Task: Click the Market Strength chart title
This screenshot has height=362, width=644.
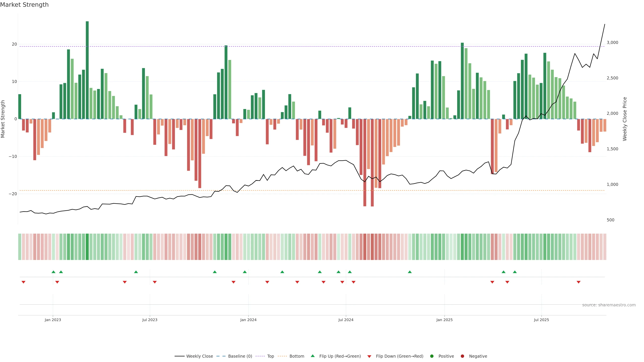Action: 24,5
